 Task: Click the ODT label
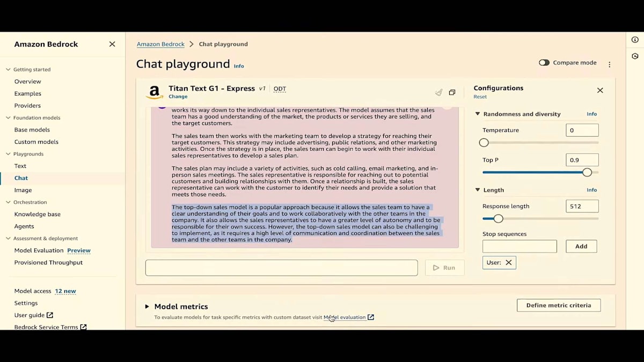(280, 89)
